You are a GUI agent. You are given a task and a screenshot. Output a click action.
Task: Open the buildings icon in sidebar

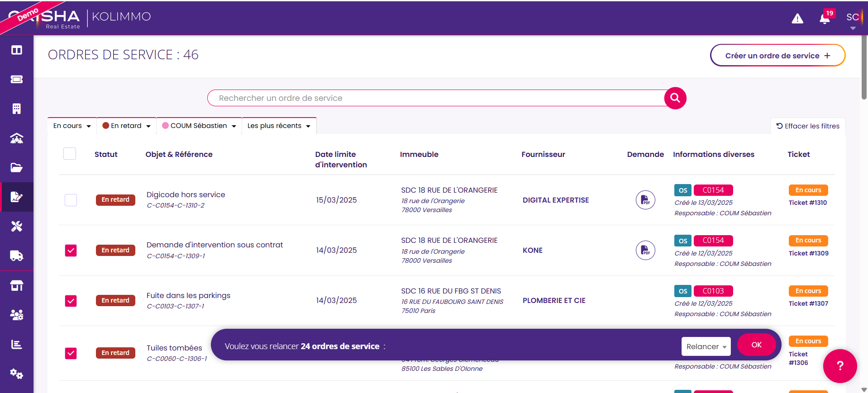tap(17, 109)
